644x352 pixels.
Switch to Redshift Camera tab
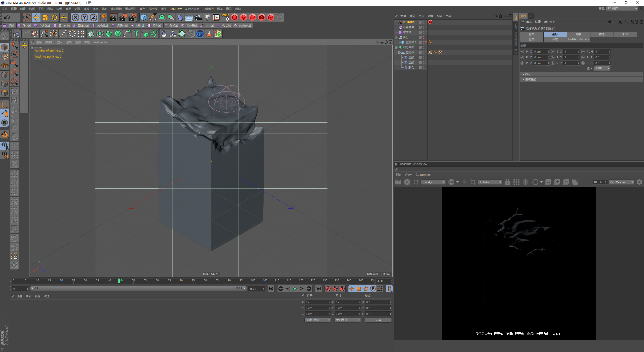[578, 39]
